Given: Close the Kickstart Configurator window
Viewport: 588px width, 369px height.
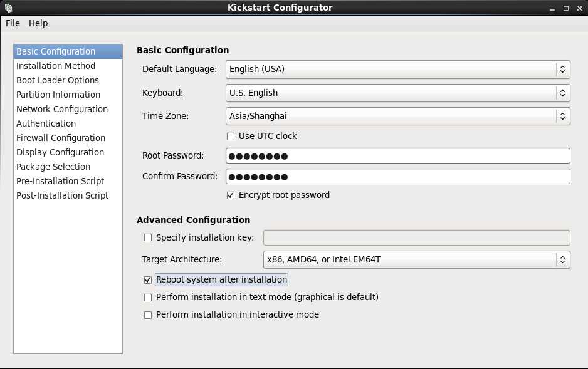Looking at the screenshot, I should [579, 8].
